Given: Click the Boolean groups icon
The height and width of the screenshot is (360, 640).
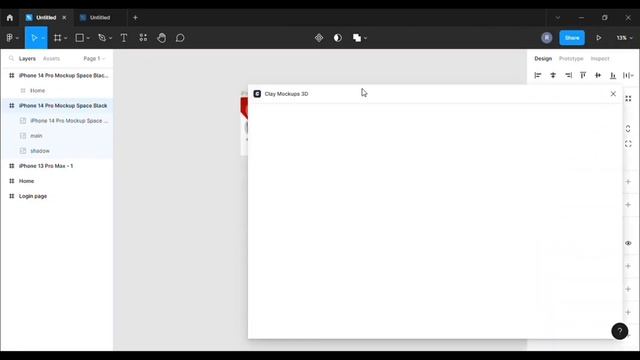Looking at the screenshot, I should (357, 38).
